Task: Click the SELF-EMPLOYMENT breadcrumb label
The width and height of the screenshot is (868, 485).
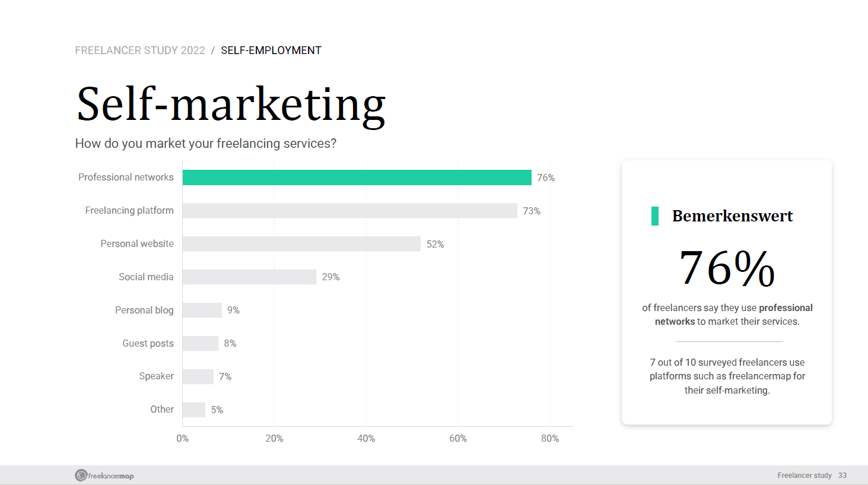Action: pyautogui.click(x=271, y=50)
